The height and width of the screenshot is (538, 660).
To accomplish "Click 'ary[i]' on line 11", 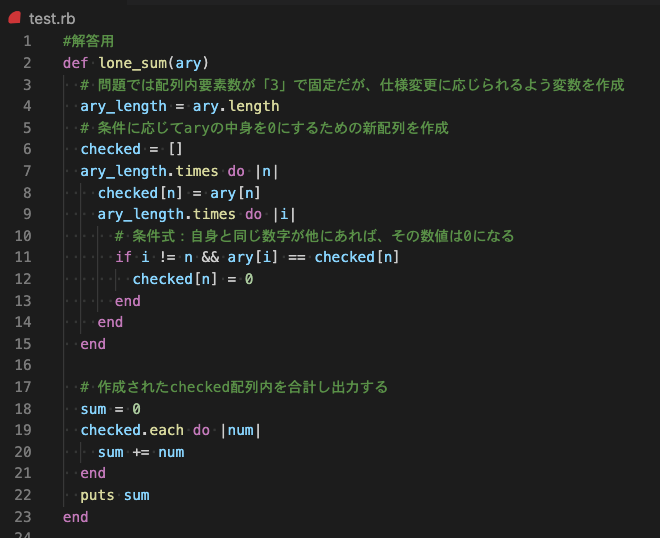I will [x=253, y=257].
